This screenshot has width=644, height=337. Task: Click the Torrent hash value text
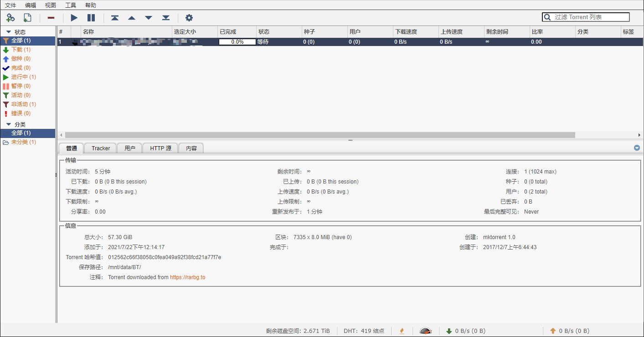click(165, 257)
